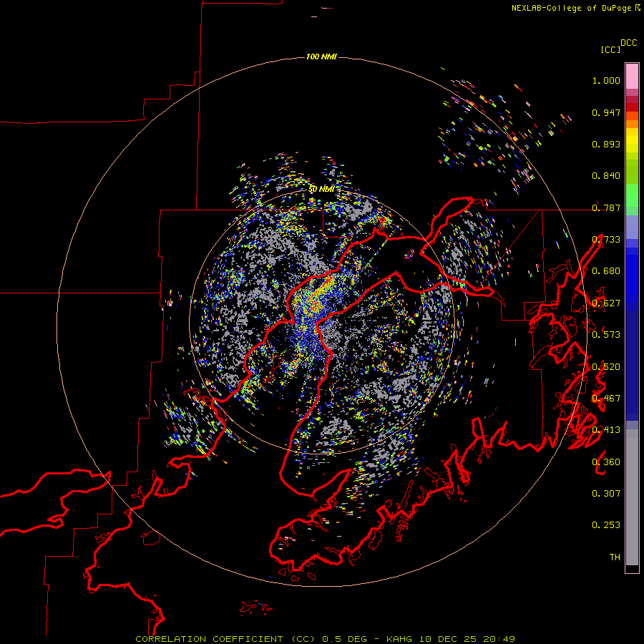
Task: Click the 0.627 legend value
Action: [606, 303]
